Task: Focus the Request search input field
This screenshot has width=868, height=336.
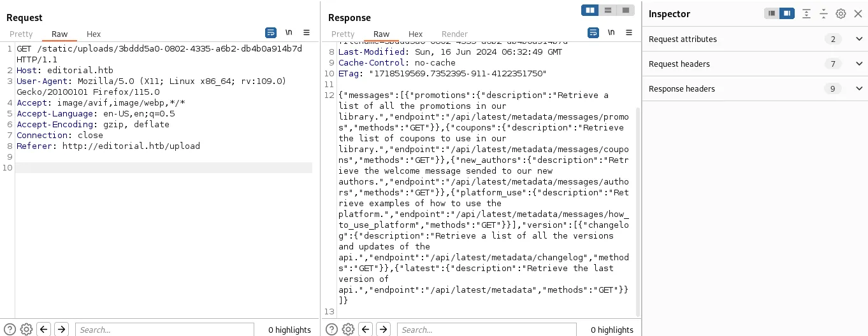Action: click(x=164, y=329)
